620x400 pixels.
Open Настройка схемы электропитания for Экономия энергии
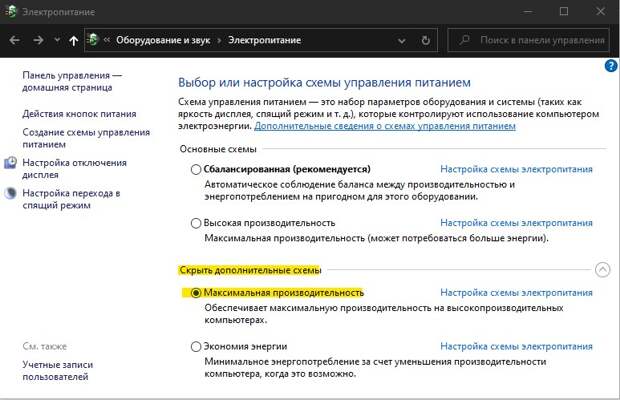point(516,347)
